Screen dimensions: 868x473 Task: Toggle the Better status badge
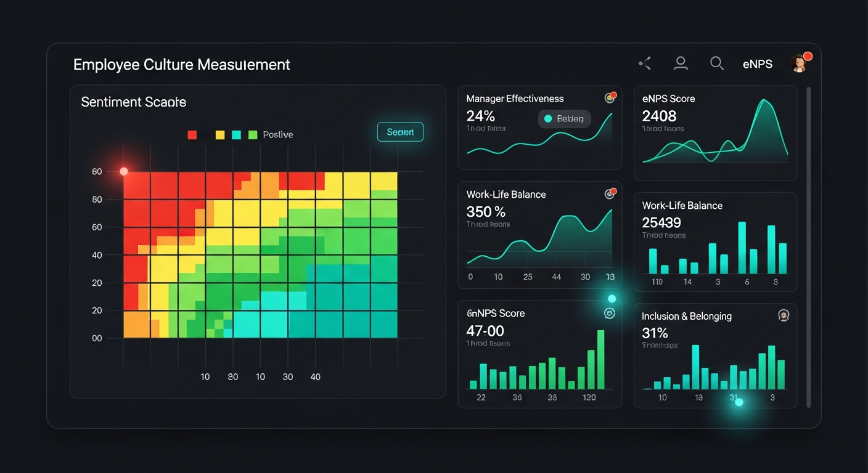(564, 118)
